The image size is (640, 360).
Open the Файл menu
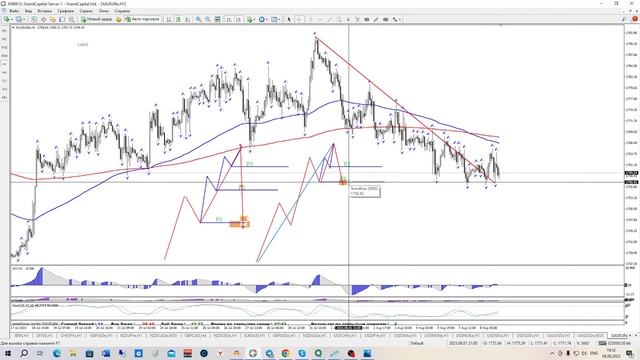tap(14, 11)
